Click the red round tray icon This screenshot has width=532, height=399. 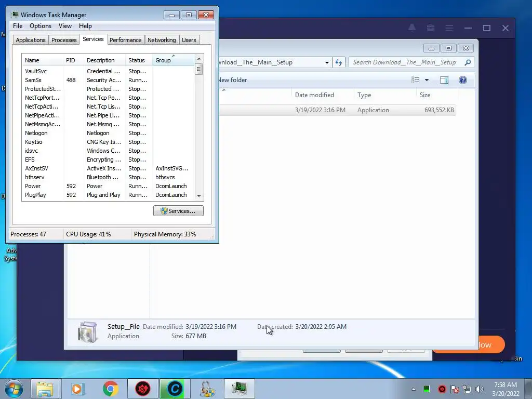pyautogui.click(x=442, y=389)
